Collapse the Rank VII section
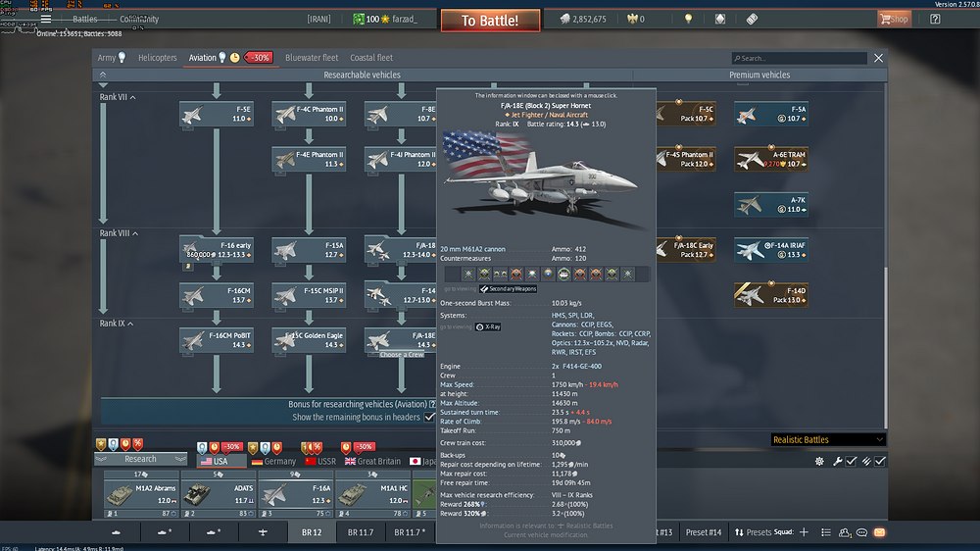 coord(118,97)
